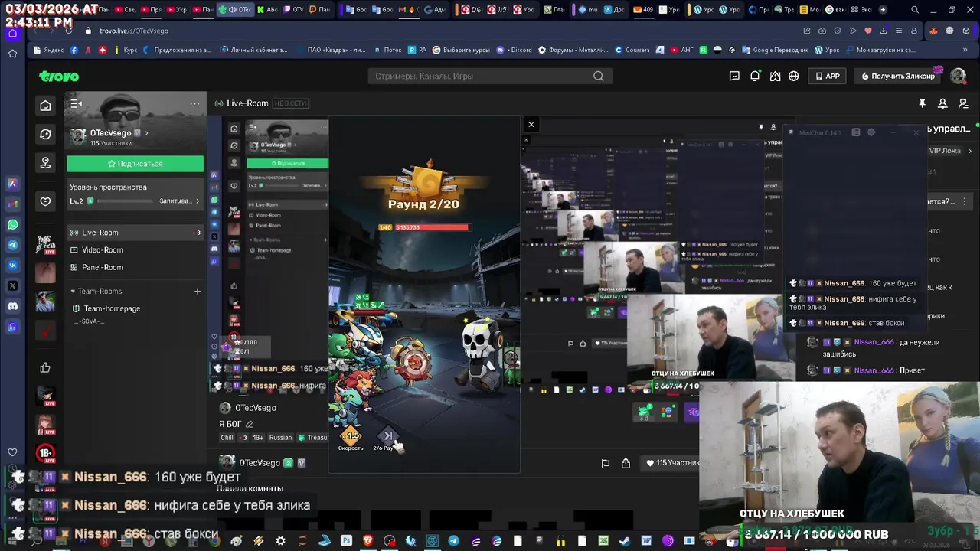980x551 pixels.
Task: Open the channel three-dots menu
Action: [194, 104]
